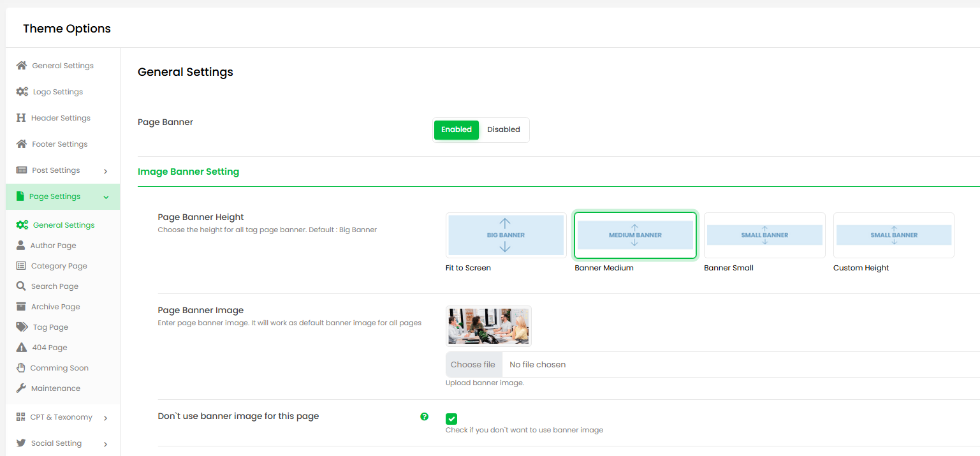980x456 pixels.
Task: Switch Page Banner to Disabled
Action: click(x=504, y=129)
